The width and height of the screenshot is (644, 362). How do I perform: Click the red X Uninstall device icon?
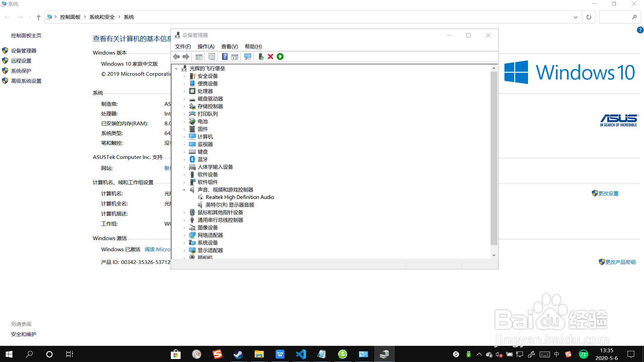click(x=270, y=57)
